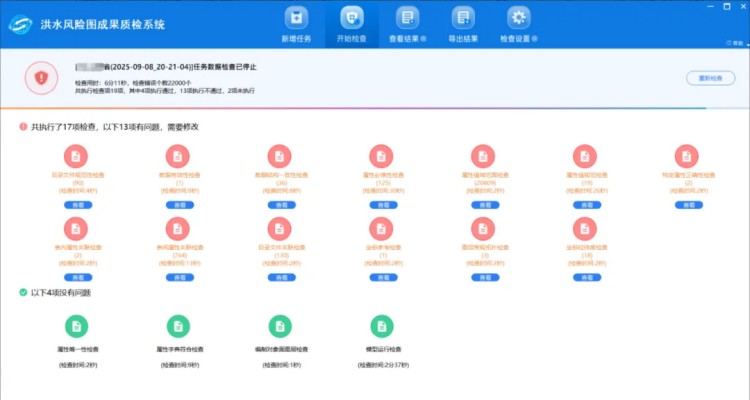The width and height of the screenshot is (750, 400).
Task: Click 查看 under 数据有效性检查
Action: [x=178, y=204]
